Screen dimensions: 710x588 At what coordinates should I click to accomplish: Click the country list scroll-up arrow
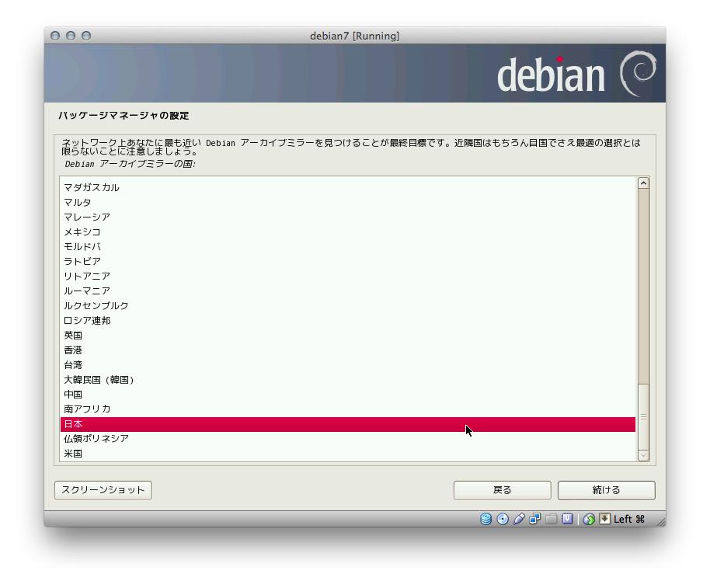point(643,183)
